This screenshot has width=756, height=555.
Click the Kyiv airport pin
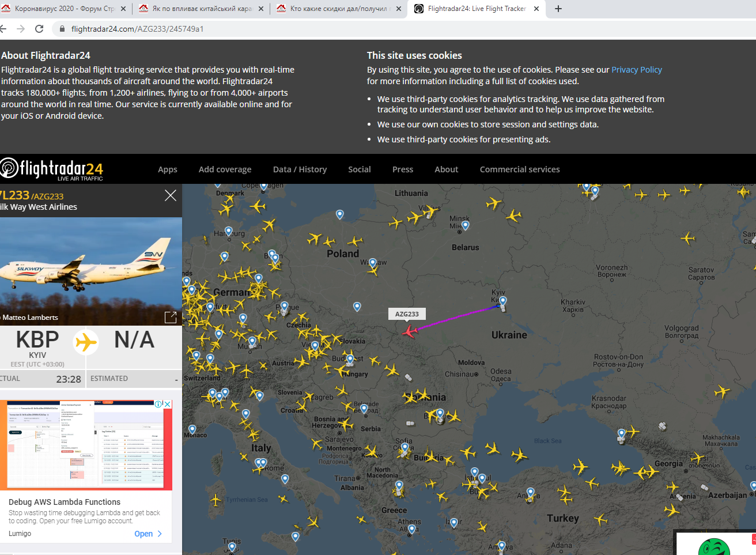pos(503,301)
